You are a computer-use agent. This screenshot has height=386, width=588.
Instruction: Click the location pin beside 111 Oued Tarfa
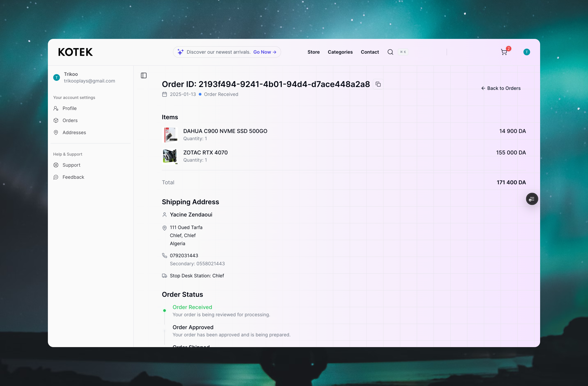164,228
